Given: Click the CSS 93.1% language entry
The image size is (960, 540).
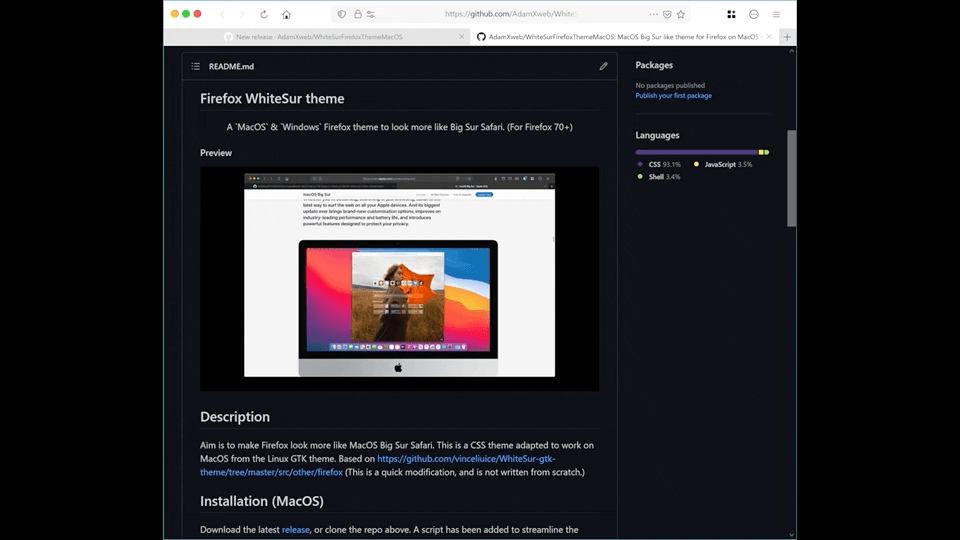Looking at the screenshot, I should [x=659, y=164].
